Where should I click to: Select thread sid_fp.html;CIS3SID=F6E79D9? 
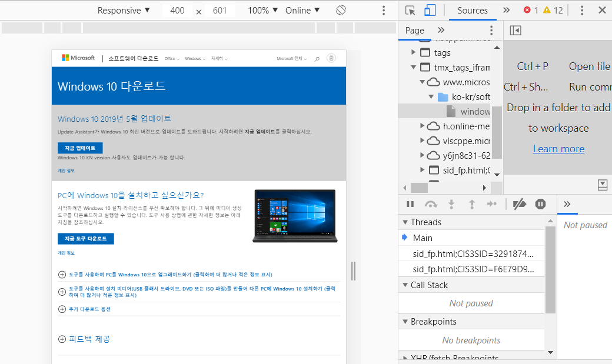(x=471, y=269)
